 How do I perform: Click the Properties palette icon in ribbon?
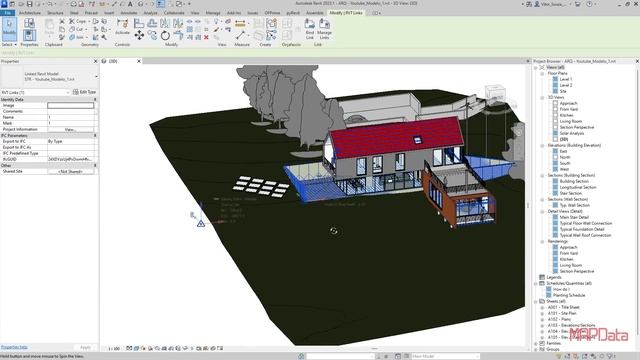point(29,36)
